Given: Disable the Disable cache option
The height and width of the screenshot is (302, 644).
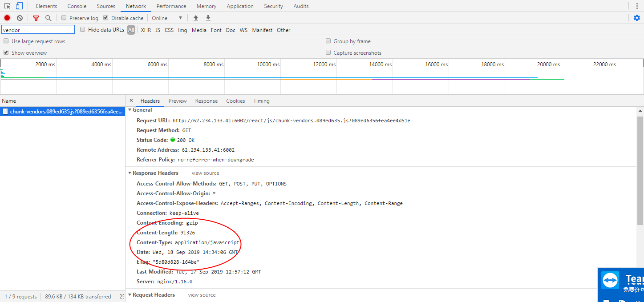Looking at the screenshot, I should 105,18.
